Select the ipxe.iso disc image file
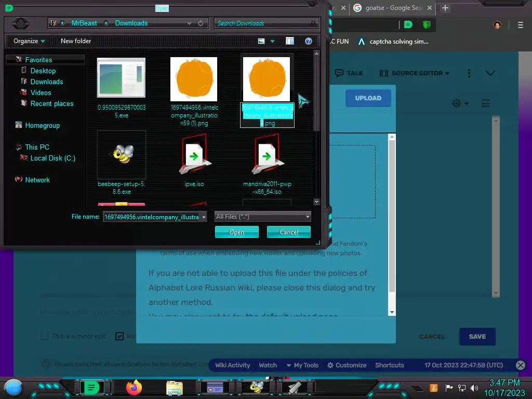Viewport: 532px width, 399px height. point(194,155)
